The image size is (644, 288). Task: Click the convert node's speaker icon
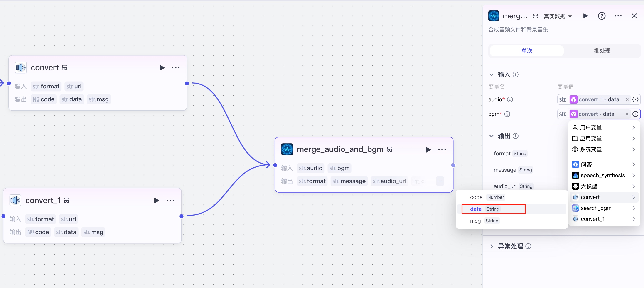point(21,67)
